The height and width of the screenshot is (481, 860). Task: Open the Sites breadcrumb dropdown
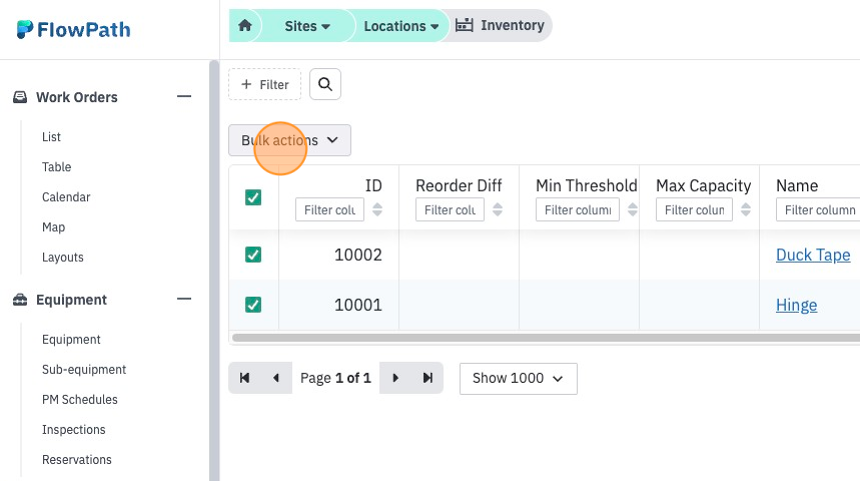307,26
